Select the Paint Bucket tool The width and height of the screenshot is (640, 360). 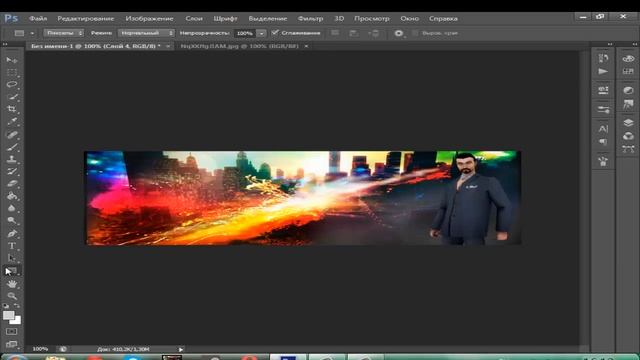click(11, 196)
